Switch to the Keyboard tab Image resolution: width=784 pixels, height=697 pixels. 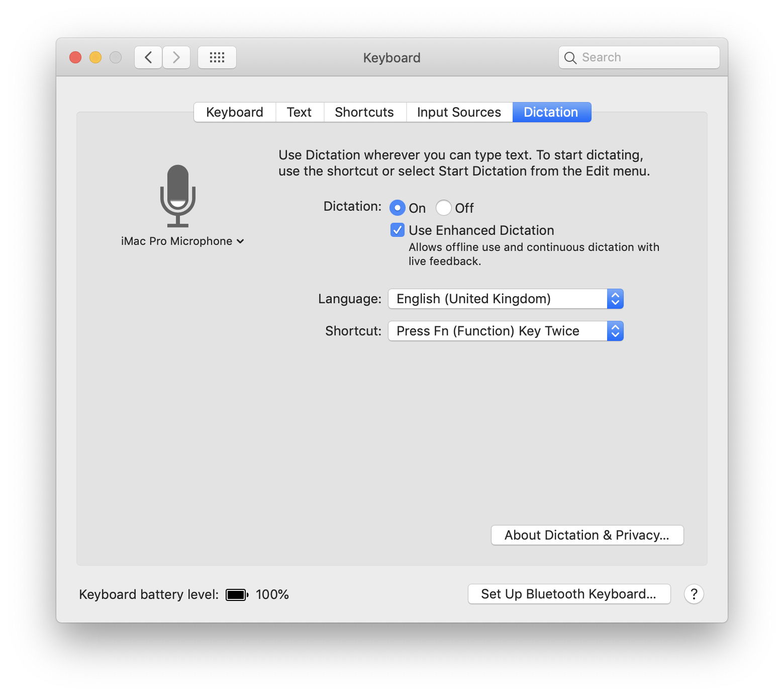click(x=235, y=112)
